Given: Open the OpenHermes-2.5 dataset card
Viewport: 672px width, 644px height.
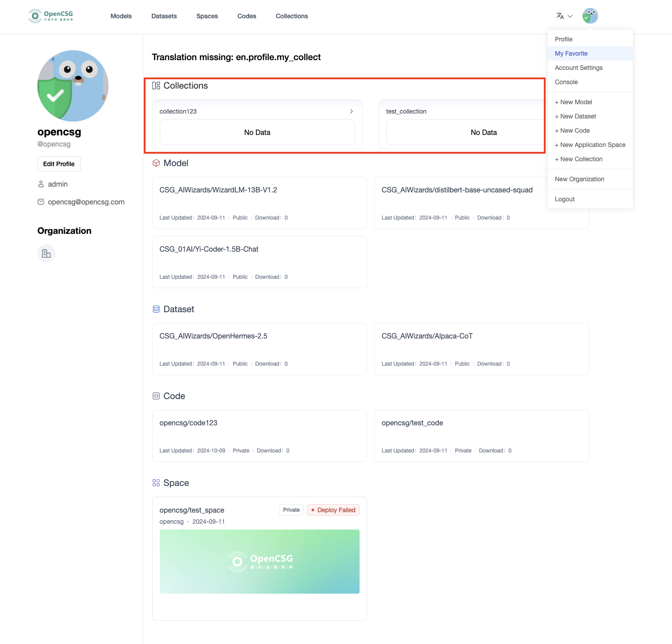Looking at the screenshot, I should point(259,349).
